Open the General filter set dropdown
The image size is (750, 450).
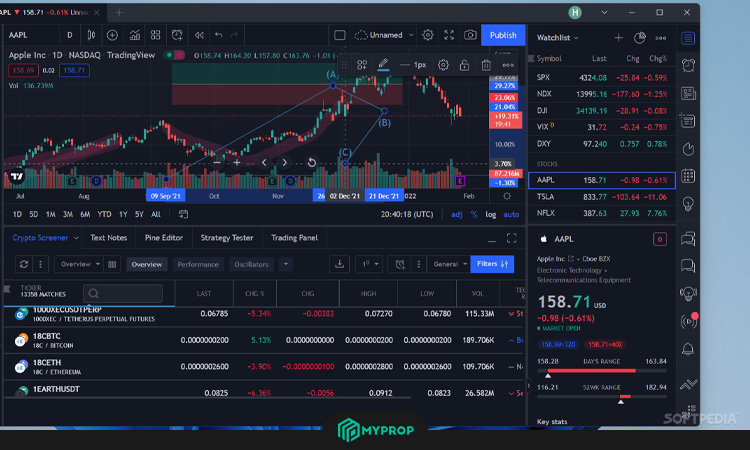click(x=450, y=264)
